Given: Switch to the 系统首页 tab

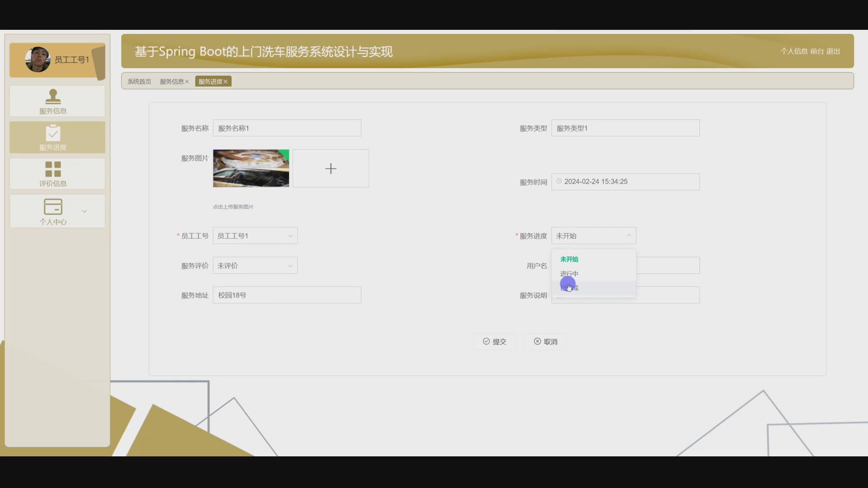Looking at the screenshot, I should coord(139,81).
